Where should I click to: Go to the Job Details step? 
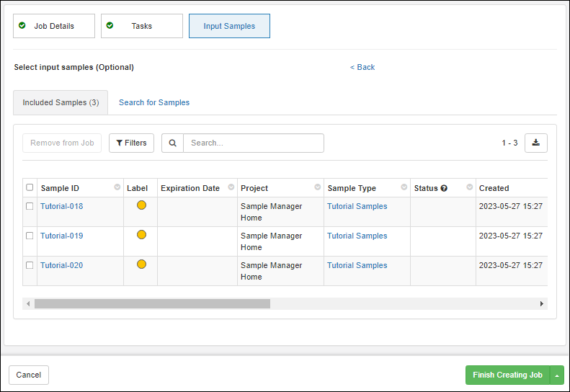[54, 26]
